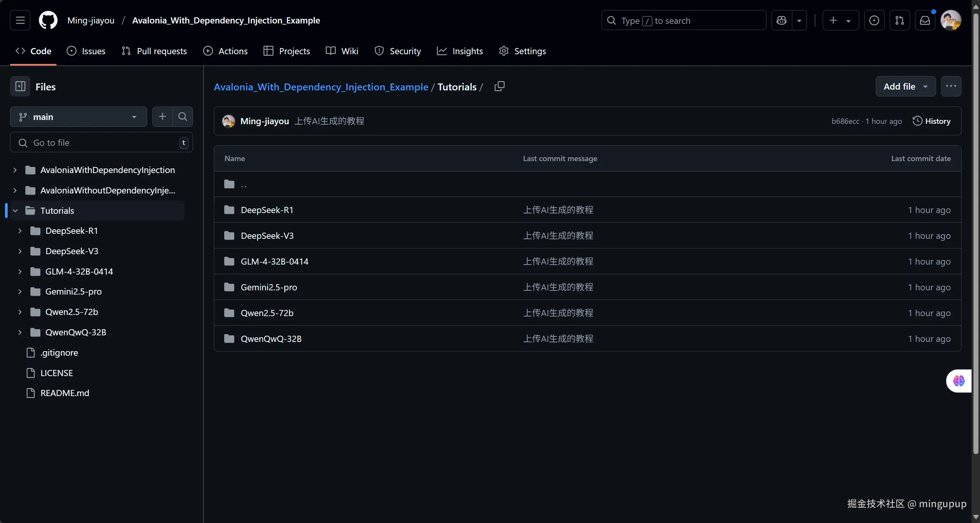Open your pull requests icon in the header
The height and width of the screenshot is (523, 980).
click(900, 20)
